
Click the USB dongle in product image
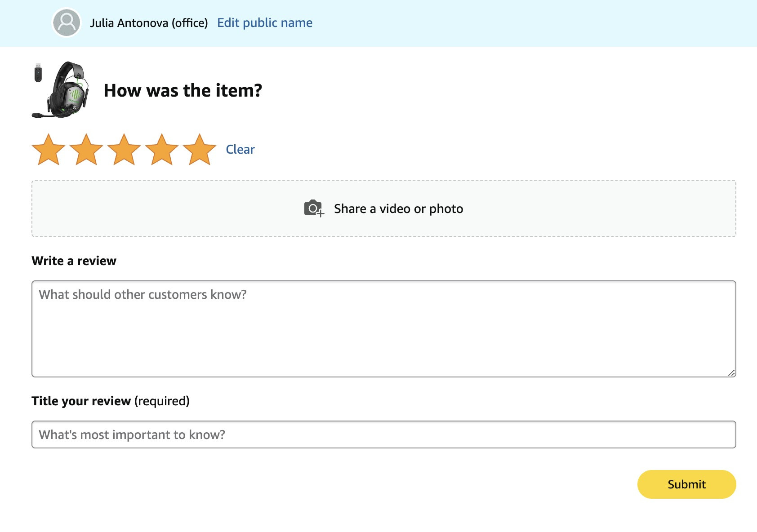pyautogui.click(x=38, y=72)
